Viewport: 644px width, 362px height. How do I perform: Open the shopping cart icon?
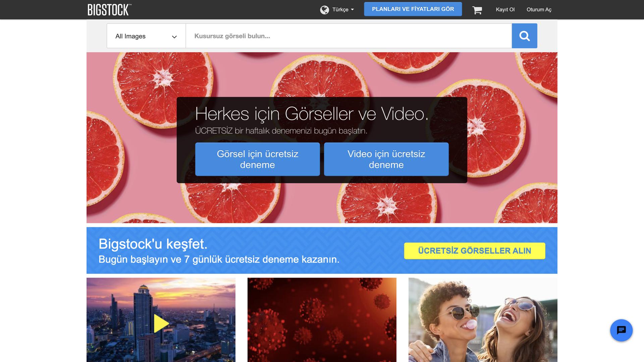coord(477,10)
